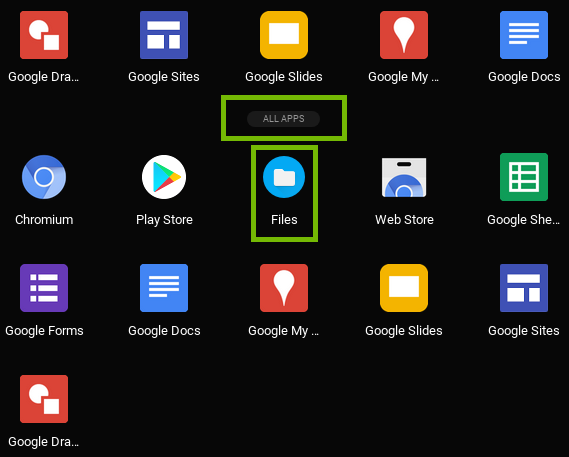Open Google Drawings in the suggested row above ALL APPS
The width and height of the screenshot is (569, 457).
tap(44, 35)
